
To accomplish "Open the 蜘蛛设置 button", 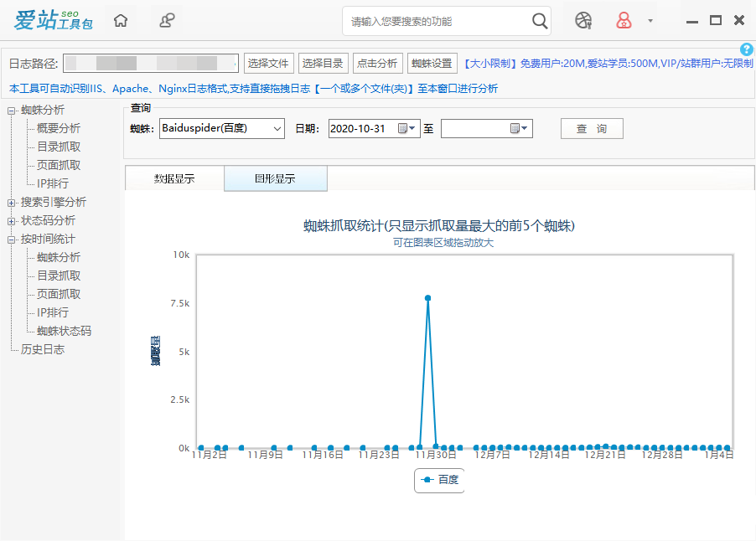I will pyautogui.click(x=432, y=63).
